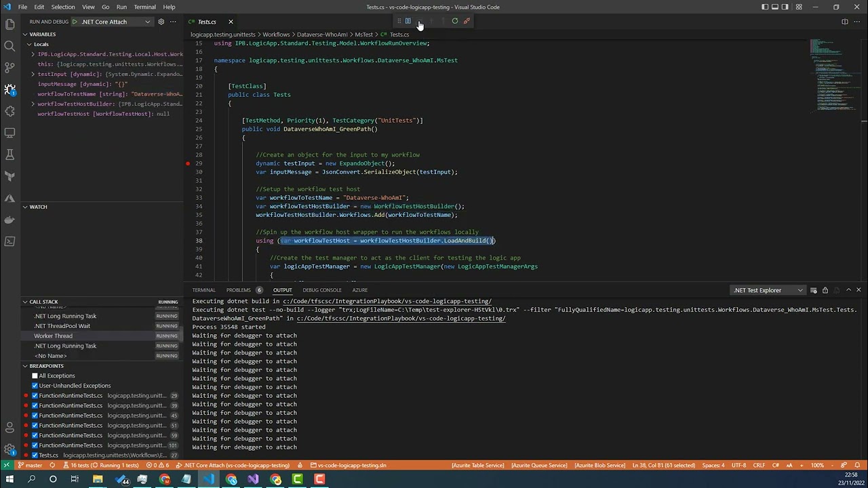868x488 pixels.
Task: Toggle the All Exceptions checkbox
Action: click(x=35, y=375)
